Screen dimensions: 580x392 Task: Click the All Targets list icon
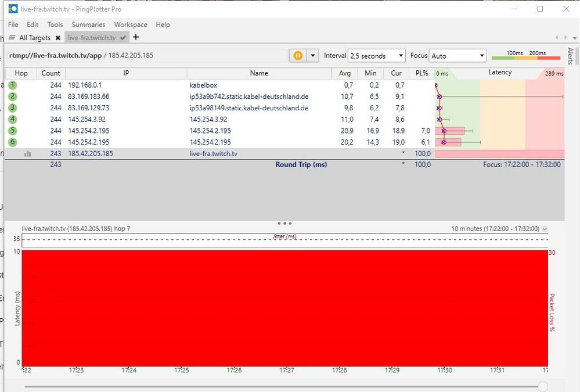click(x=12, y=37)
